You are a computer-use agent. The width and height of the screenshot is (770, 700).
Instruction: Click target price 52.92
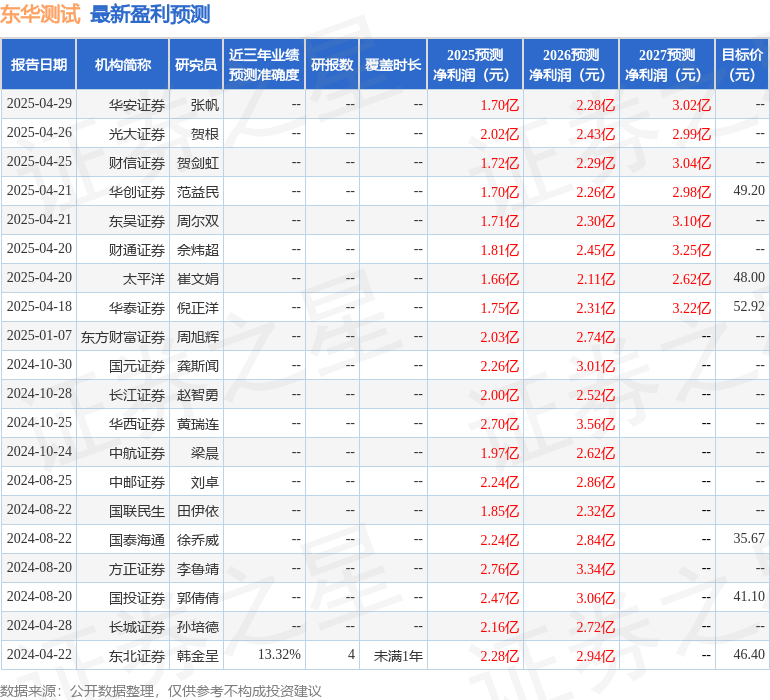pyautogui.click(x=749, y=307)
